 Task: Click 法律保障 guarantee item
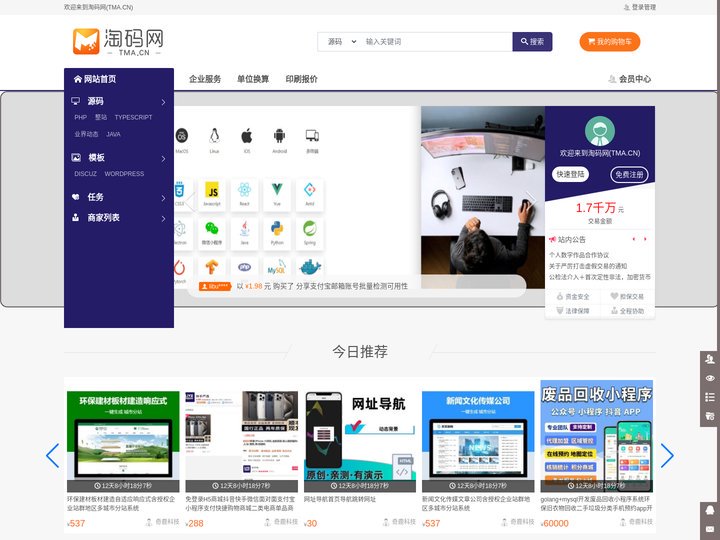pos(573,311)
